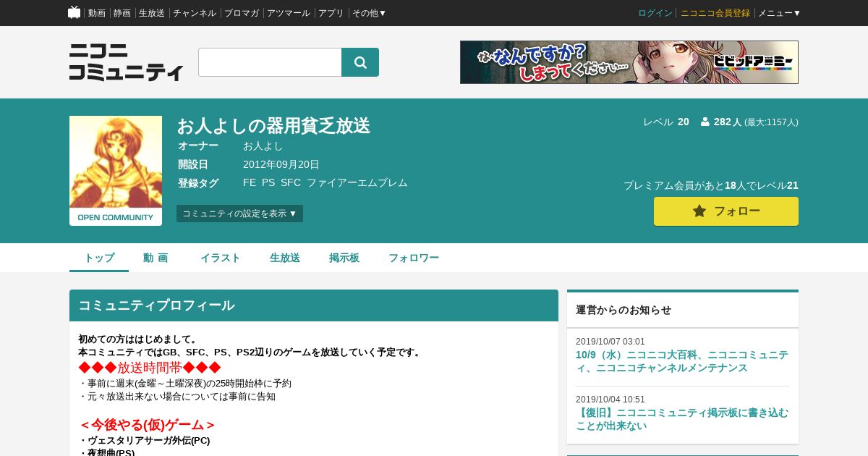Expand コミュニティの設定を表示 ▼

pyautogui.click(x=239, y=214)
